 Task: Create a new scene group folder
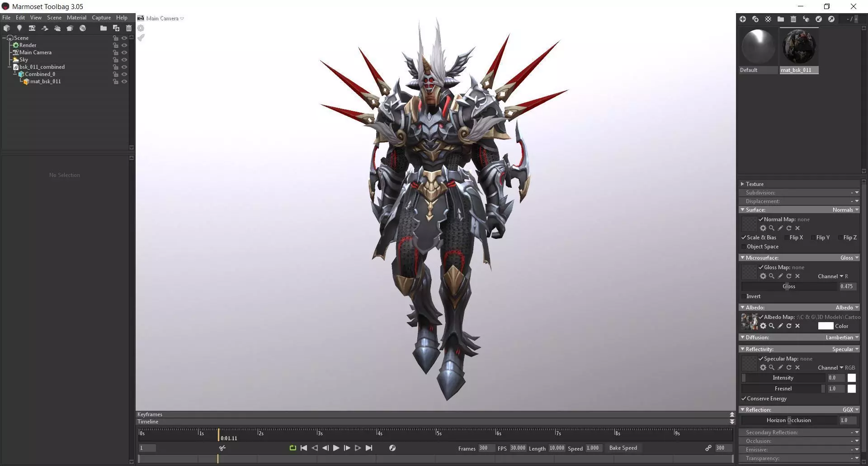click(104, 28)
